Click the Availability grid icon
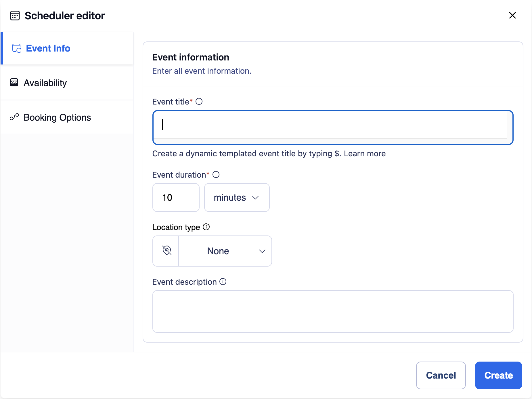This screenshot has height=399, width=532. [14, 83]
